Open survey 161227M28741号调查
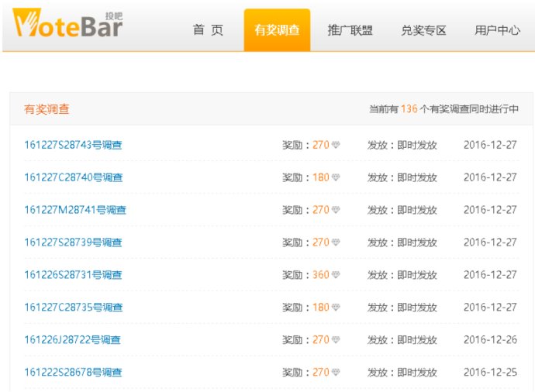 [75, 210]
